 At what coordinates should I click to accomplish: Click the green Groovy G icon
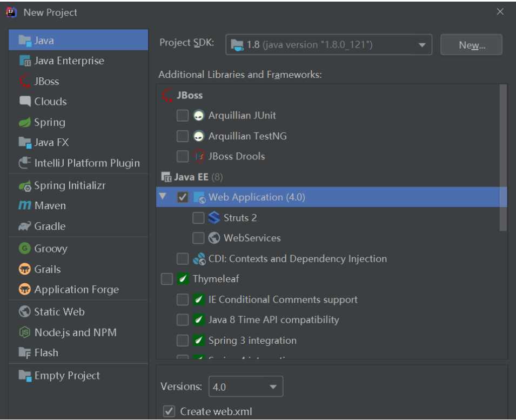(x=25, y=249)
